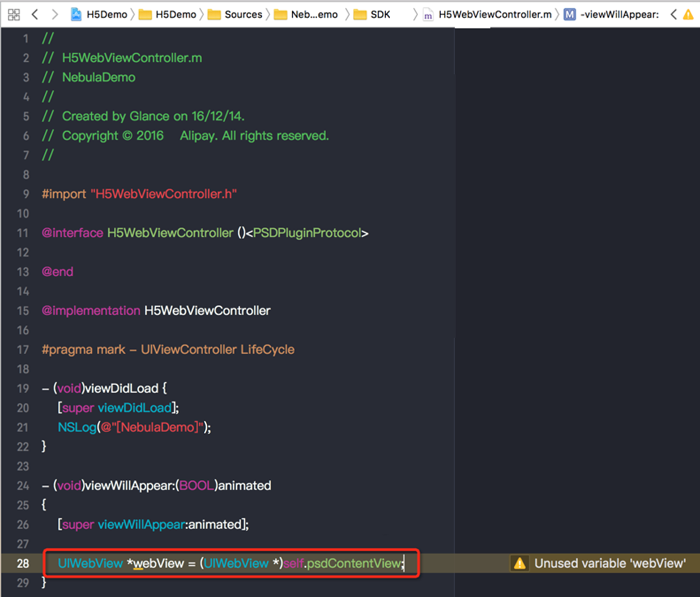Click the [super viewDidLoad]; statement
The height and width of the screenshot is (597, 700).
click(118, 407)
